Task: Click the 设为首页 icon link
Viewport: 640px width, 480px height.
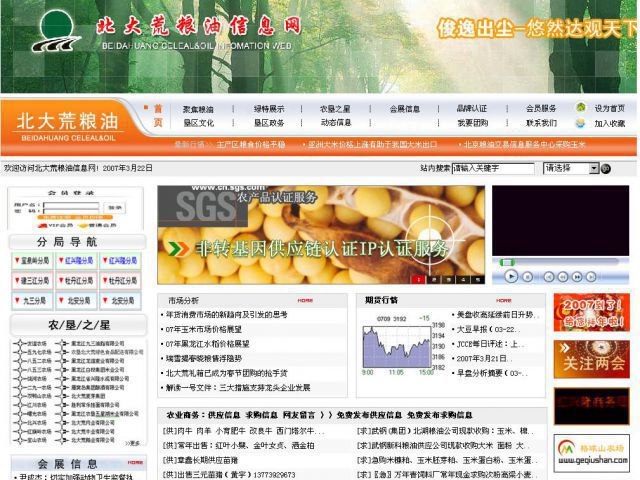Action: 581,108
